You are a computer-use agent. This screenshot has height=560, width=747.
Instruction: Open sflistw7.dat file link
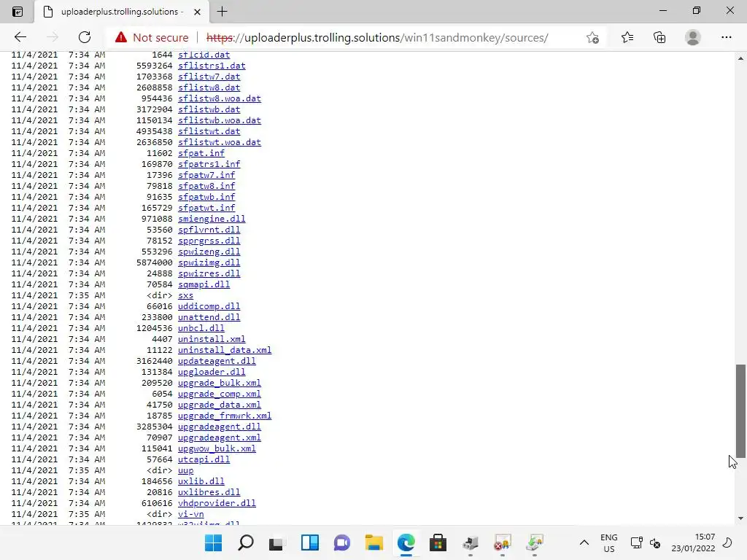click(209, 77)
